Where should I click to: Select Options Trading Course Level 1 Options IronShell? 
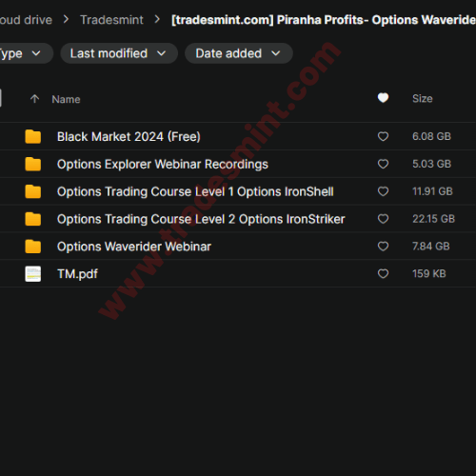pyautogui.click(x=195, y=191)
